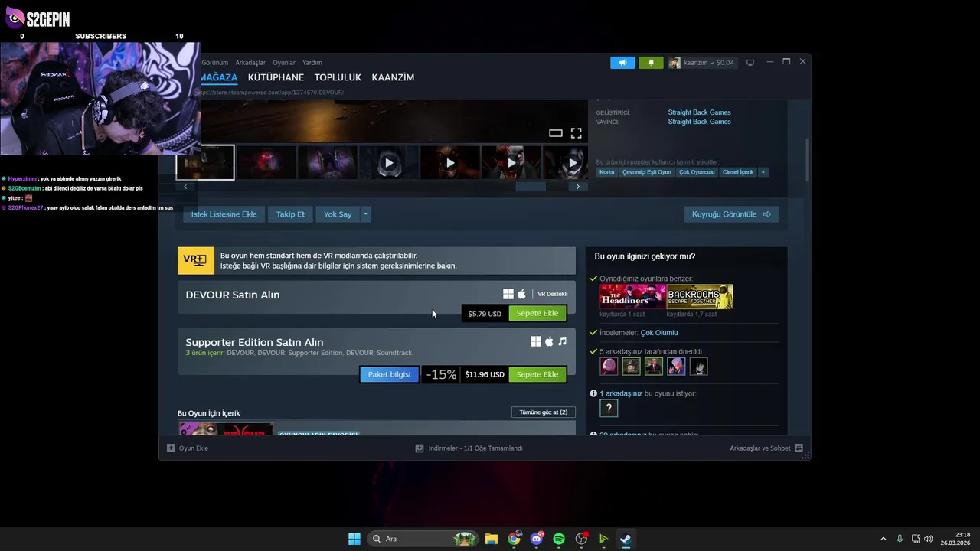Screen dimensions: 980x551
Task: Open the KÜTÜPHANE tab
Action: click(x=276, y=77)
